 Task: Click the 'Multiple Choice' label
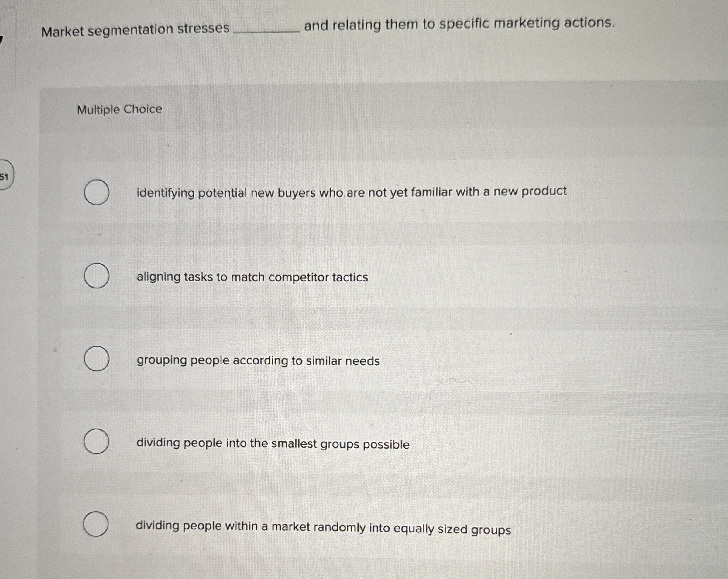[x=119, y=109]
